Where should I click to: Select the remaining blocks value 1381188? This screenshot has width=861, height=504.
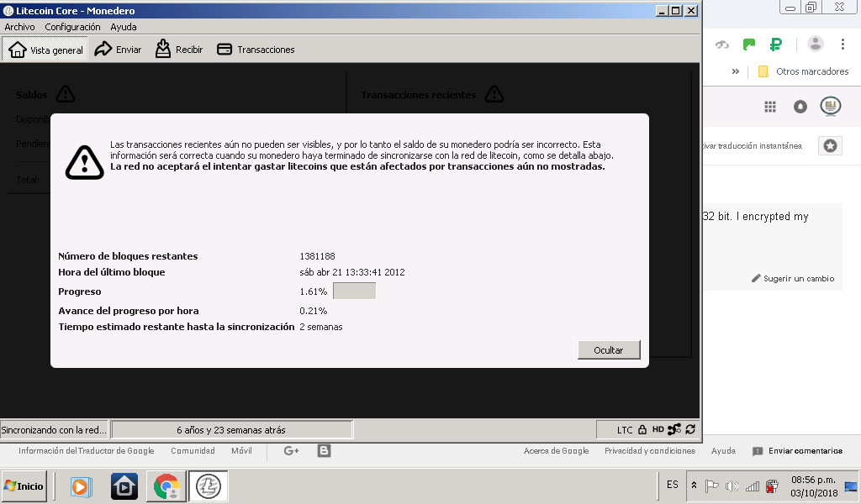point(317,256)
